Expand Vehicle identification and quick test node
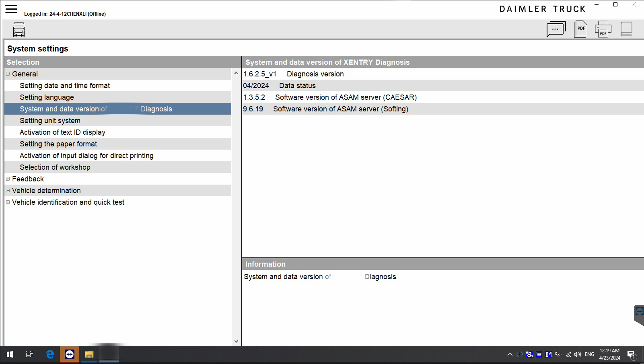 pyautogui.click(x=8, y=202)
